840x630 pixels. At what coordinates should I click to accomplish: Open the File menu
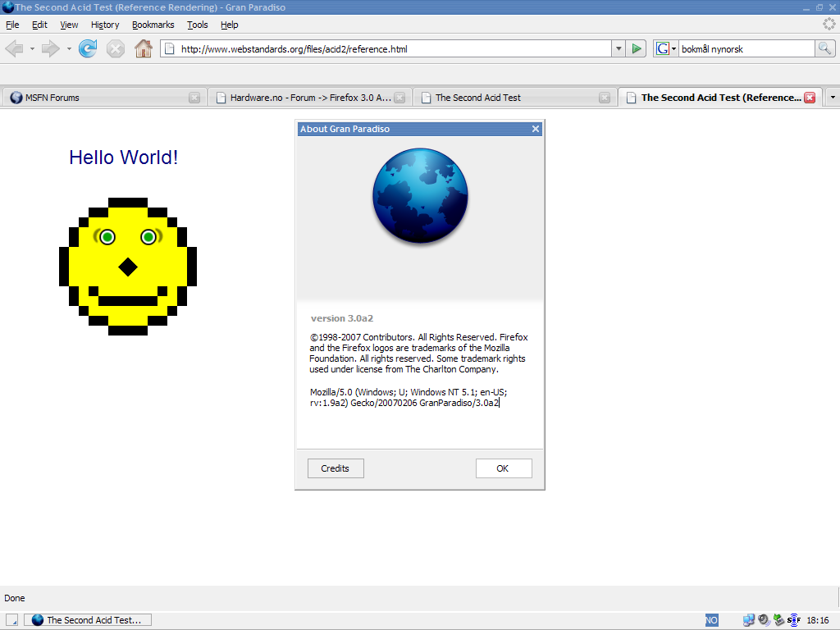pos(12,25)
